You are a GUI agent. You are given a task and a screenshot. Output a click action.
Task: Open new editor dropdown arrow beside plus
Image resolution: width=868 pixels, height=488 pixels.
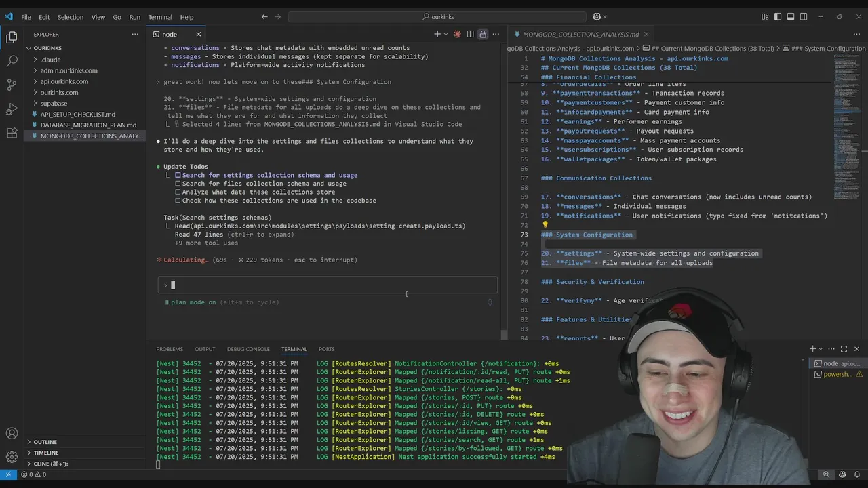(446, 34)
